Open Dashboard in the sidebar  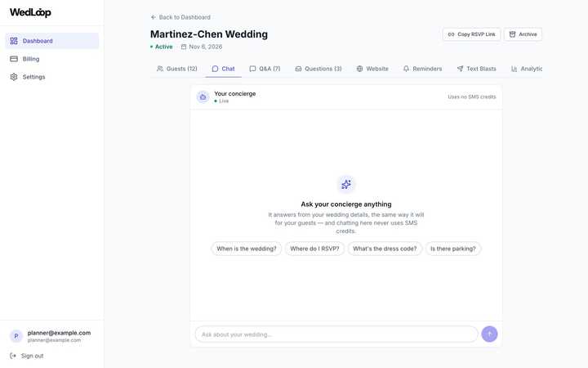click(x=52, y=41)
